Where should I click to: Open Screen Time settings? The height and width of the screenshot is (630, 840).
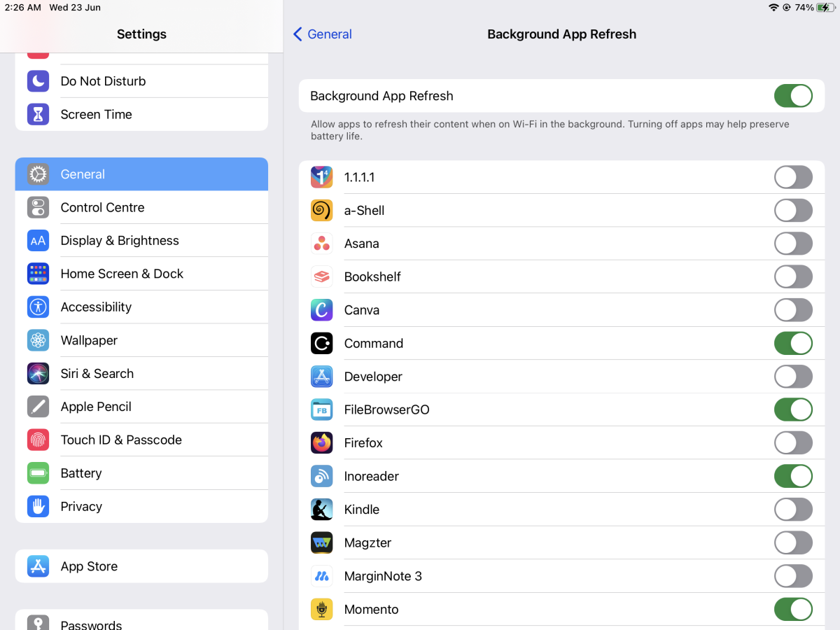(x=141, y=114)
